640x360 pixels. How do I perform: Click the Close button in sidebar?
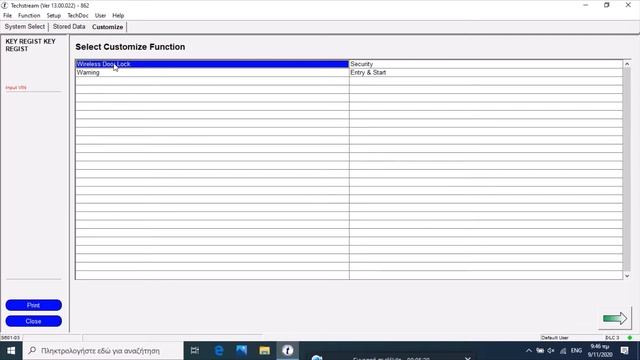33,321
